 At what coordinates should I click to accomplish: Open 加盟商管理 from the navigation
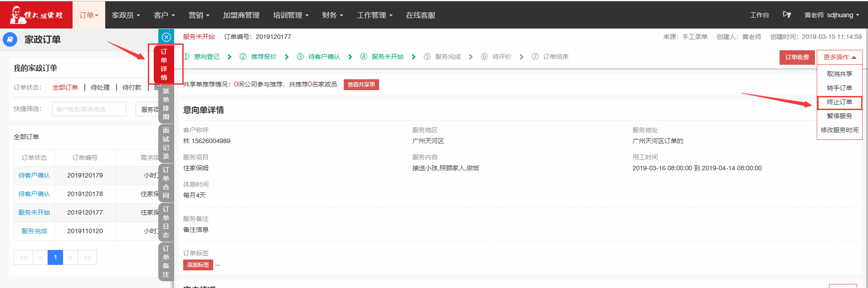tap(241, 15)
